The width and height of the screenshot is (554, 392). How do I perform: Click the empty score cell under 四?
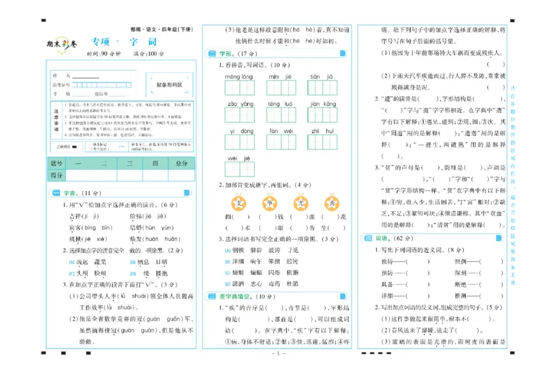[155, 175]
